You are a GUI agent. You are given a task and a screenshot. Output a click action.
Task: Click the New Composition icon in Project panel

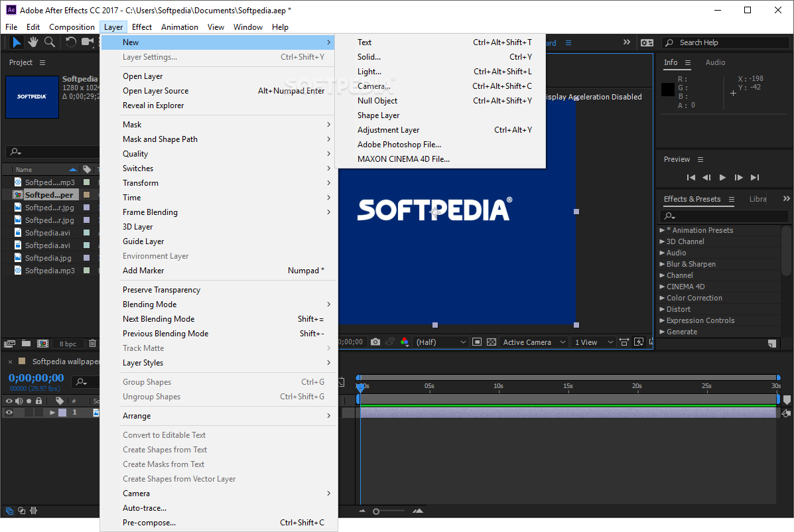[x=42, y=344]
